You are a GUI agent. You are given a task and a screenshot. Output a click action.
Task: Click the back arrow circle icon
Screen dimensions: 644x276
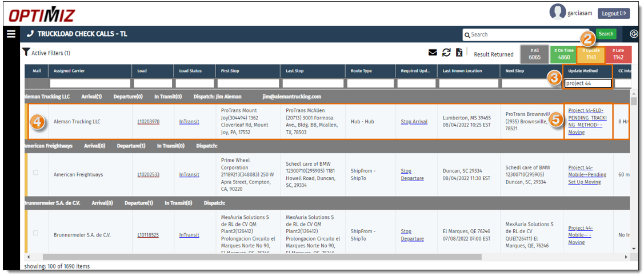tap(634, 34)
